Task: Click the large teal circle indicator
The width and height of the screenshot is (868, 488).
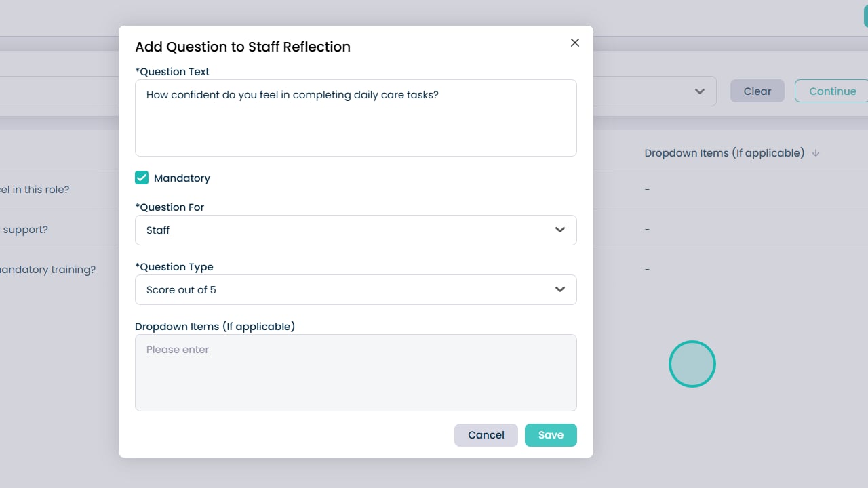Action: (x=692, y=364)
